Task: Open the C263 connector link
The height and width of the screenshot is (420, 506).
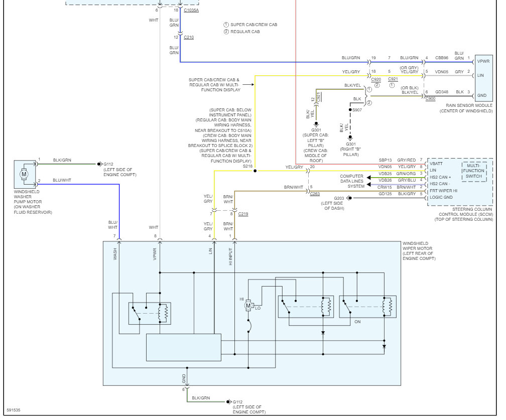Action: pyautogui.click(x=315, y=193)
